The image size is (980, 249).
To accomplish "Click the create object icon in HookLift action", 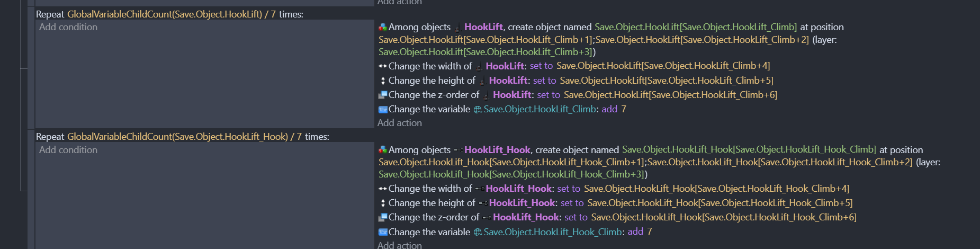I will click(x=383, y=27).
